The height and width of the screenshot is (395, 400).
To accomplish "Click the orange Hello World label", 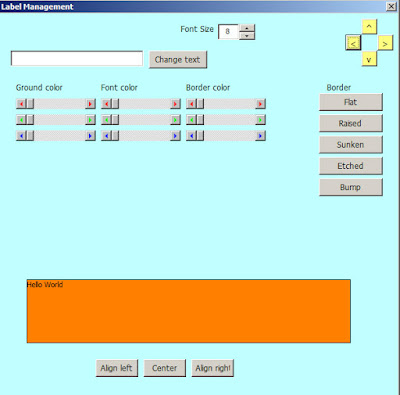I will coord(189,311).
